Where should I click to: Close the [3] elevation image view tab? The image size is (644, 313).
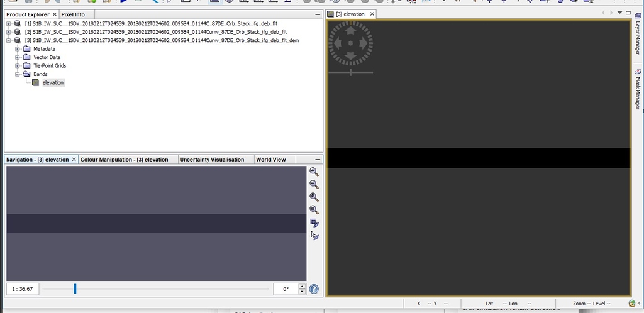(x=372, y=14)
